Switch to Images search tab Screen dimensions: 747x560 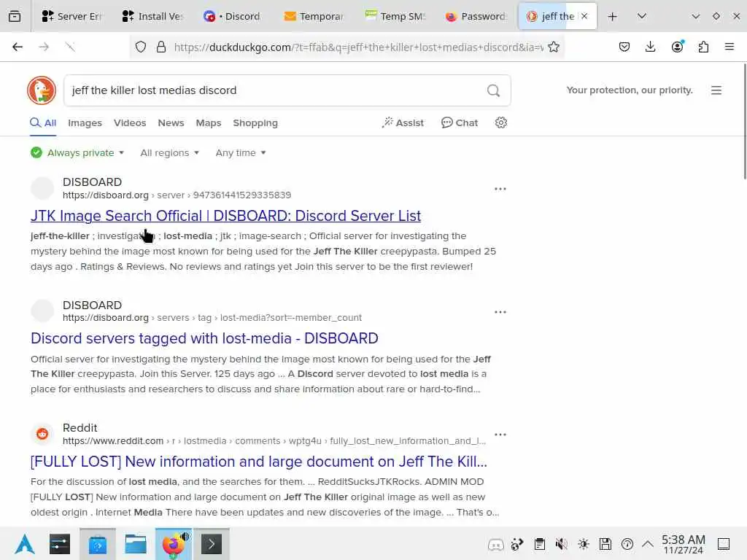point(85,122)
